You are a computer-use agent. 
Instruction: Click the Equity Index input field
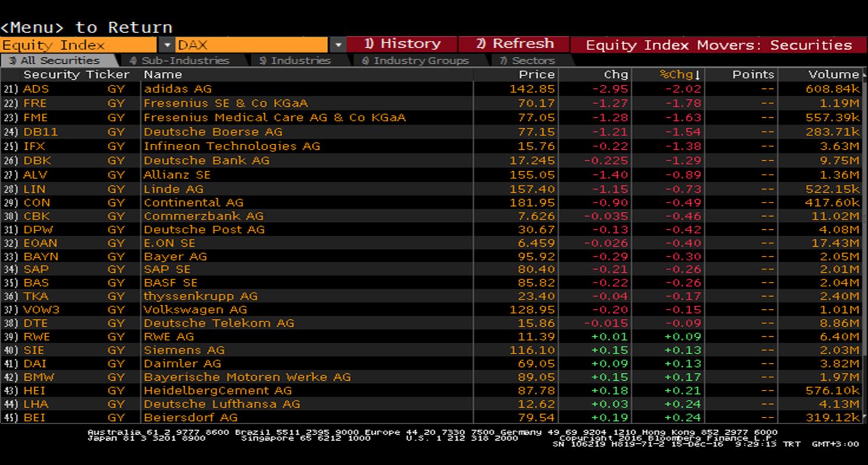[78, 45]
